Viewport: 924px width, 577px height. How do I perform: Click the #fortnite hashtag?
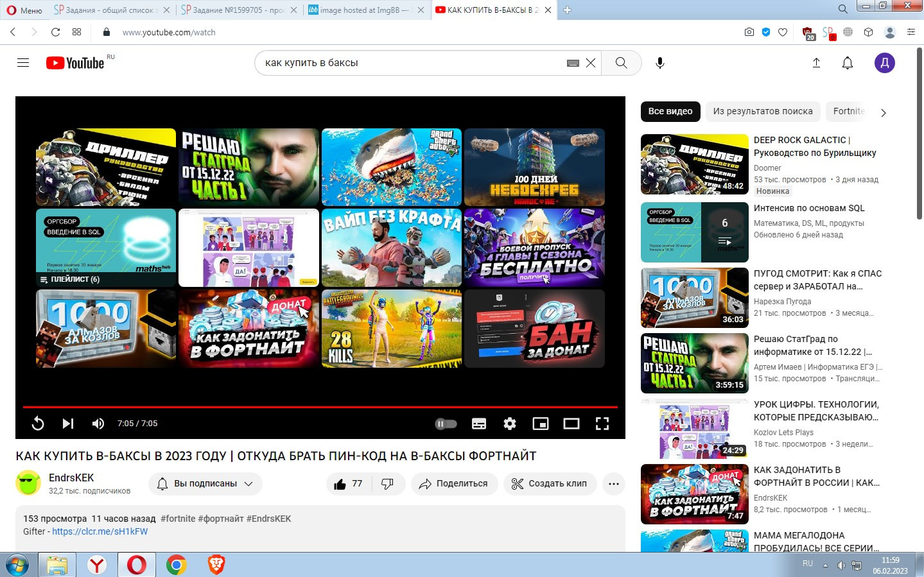(178, 519)
